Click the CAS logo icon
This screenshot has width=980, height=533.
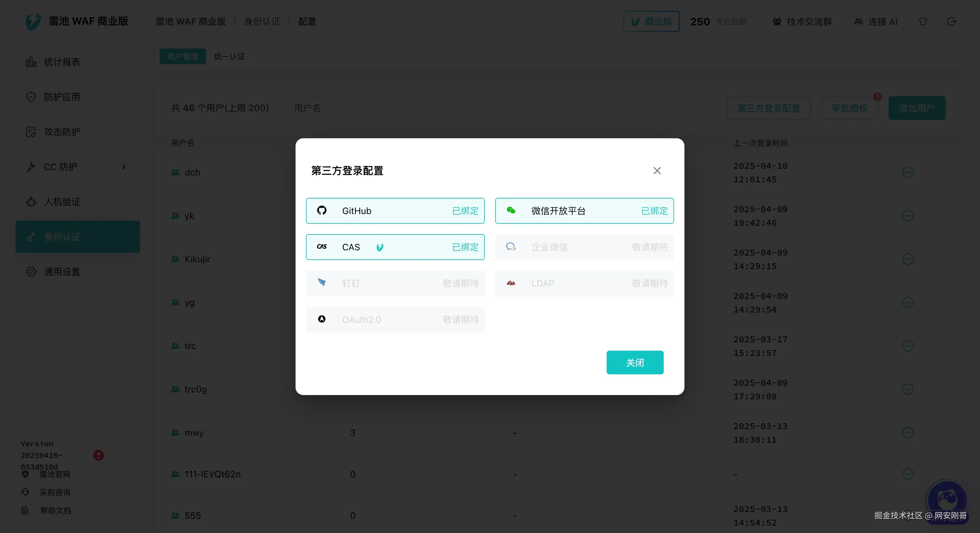pos(321,247)
